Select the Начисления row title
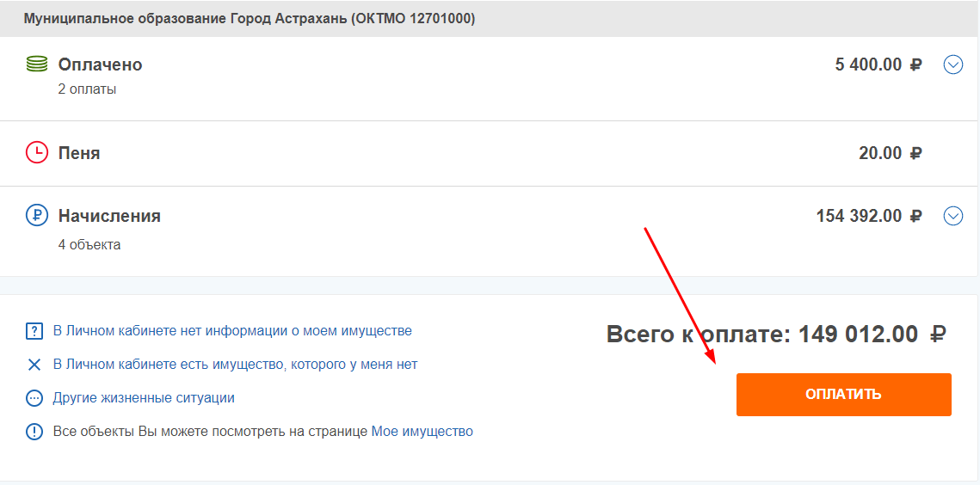980x485 pixels. 109,216
